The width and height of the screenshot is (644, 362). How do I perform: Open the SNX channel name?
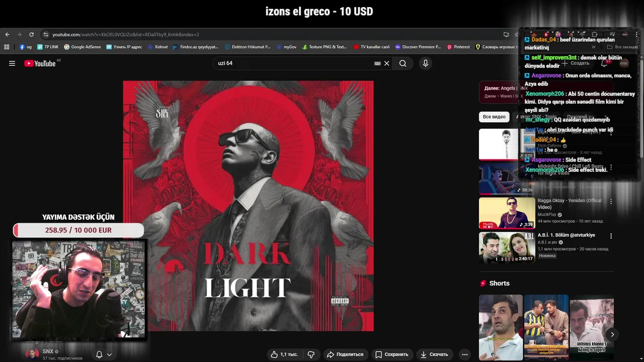(x=48, y=351)
